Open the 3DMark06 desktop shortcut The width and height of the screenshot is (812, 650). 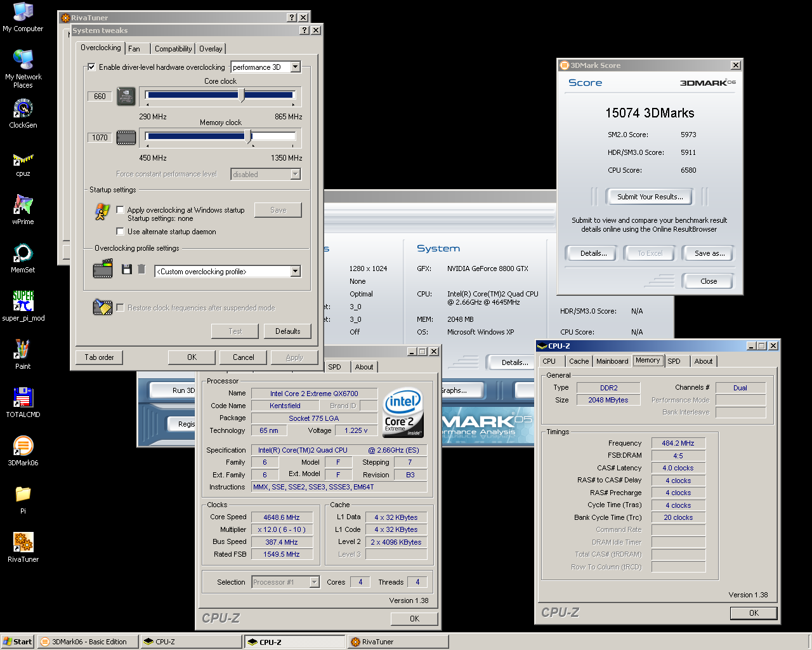click(x=23, y=446)
